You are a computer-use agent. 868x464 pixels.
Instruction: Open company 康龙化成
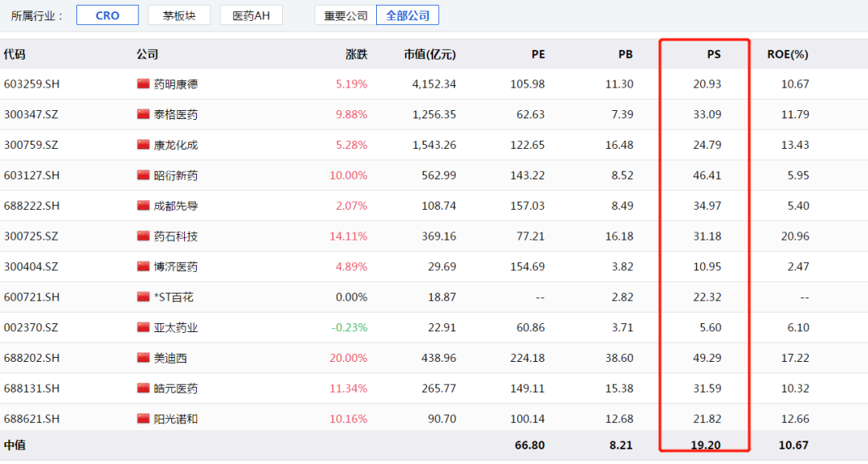(175, 145)
